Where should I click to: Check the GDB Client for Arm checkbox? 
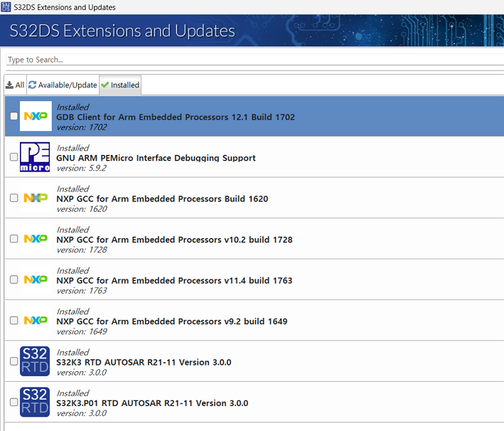[x=14, y=116]
